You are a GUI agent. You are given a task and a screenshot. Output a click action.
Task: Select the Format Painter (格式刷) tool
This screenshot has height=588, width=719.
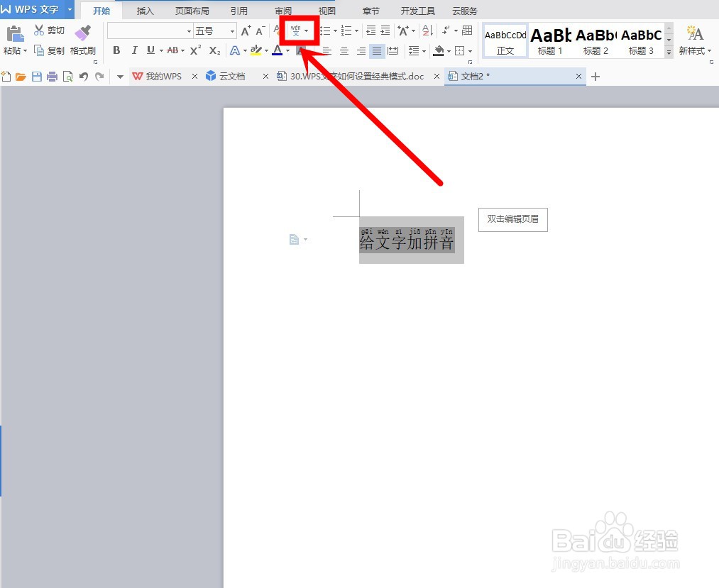pyautogui.click(x=82, y=40)
